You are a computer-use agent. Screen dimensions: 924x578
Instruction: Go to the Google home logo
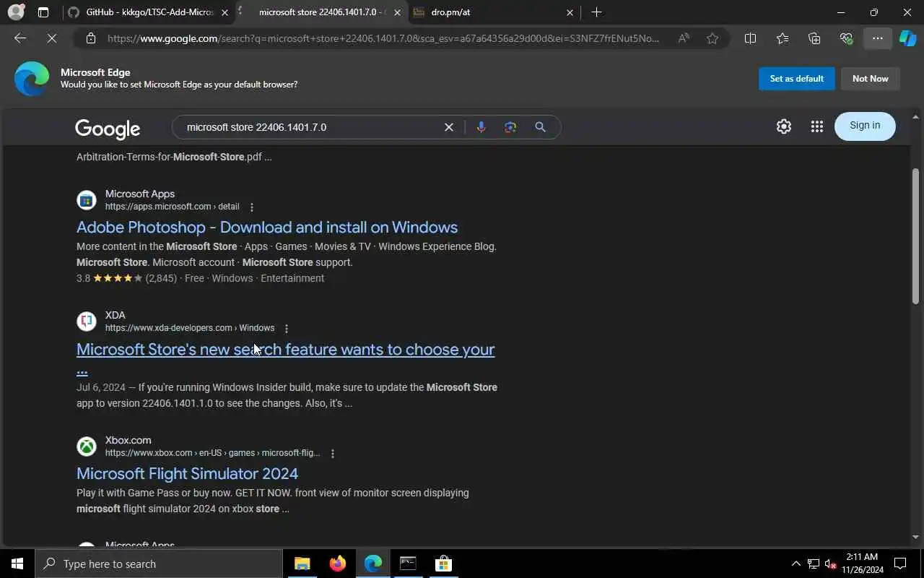click(108, 129)
